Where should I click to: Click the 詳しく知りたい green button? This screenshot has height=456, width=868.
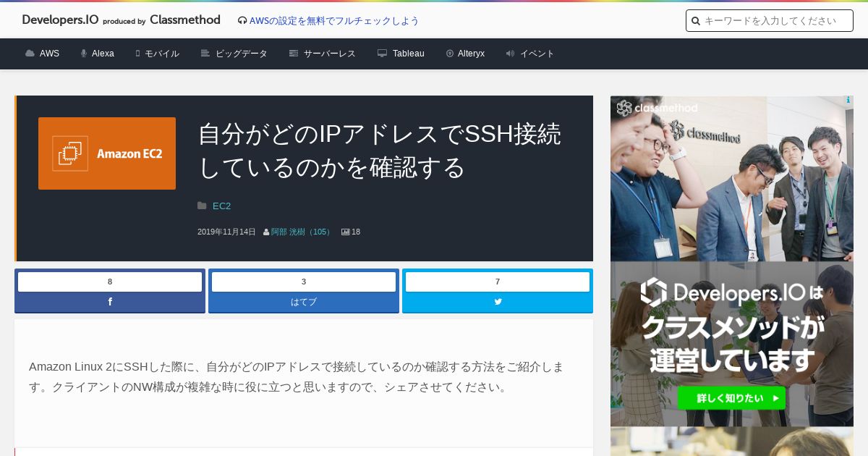pos(732,398)
